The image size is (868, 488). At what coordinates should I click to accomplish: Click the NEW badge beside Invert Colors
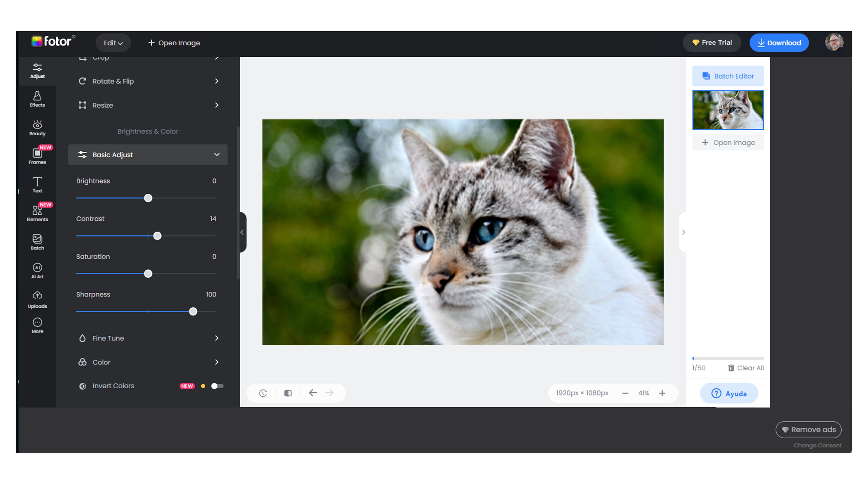pos(187,386)
